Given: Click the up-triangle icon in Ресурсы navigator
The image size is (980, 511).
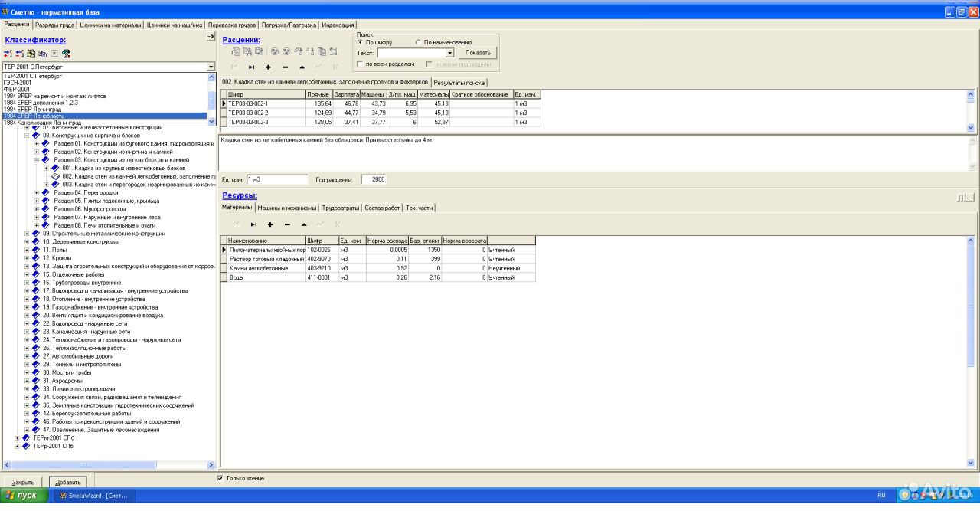Looking at the screenshot, I should 304,224.
